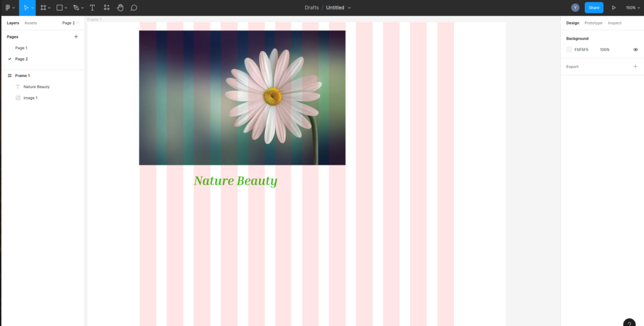
Task: Click the Present play icon
Action: point(614,8)
